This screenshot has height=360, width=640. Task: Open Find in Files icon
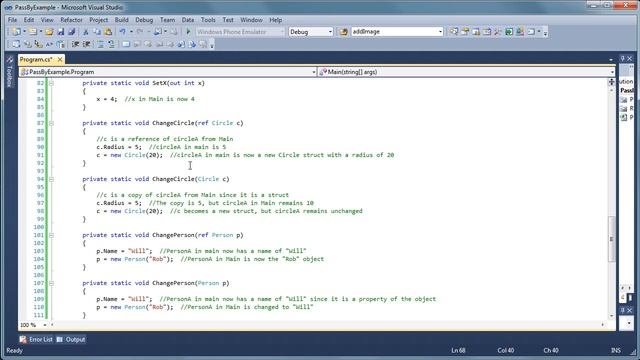click(x=344, y=32)
